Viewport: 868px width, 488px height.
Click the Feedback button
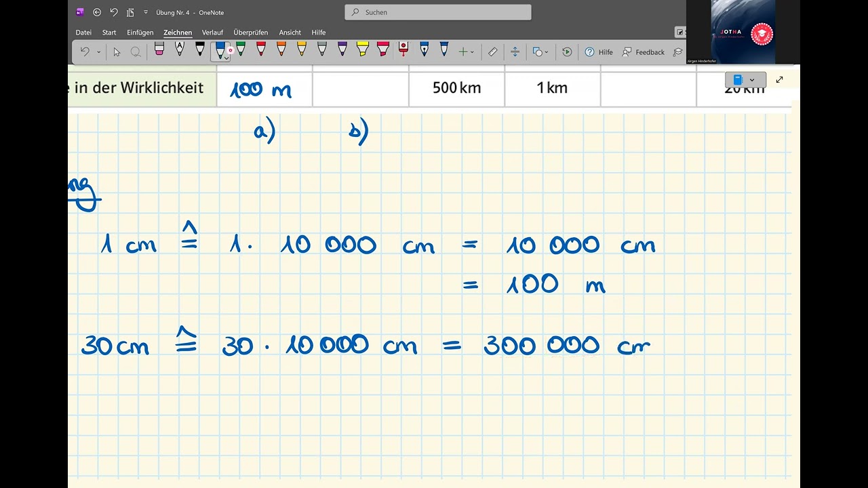[644, 52]
